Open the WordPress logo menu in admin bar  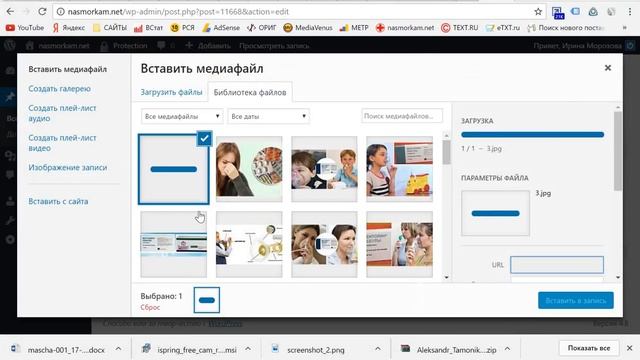pos(10,45)
